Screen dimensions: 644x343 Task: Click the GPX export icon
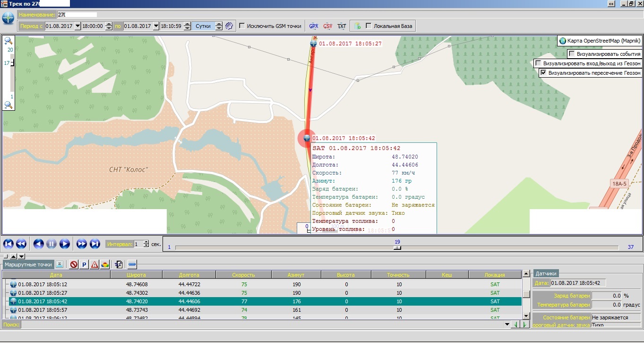313,26
